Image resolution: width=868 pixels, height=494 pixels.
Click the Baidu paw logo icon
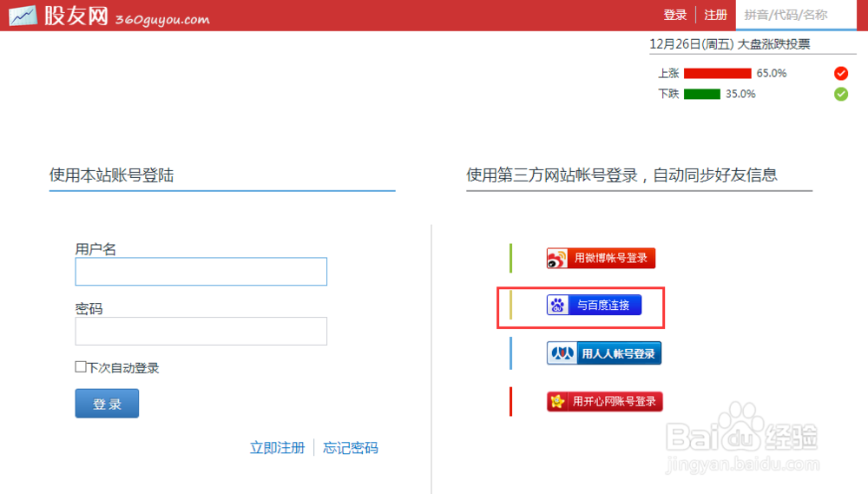557,305
